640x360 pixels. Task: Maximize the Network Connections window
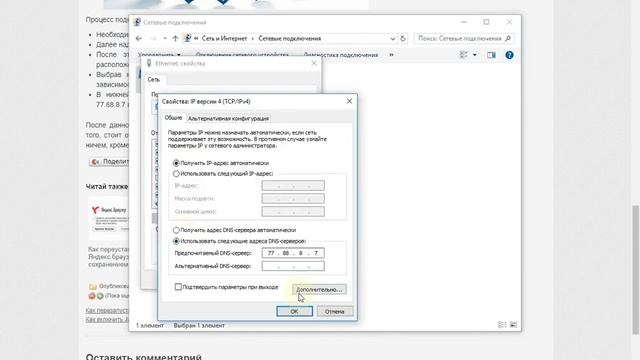[x=487, y=22]
